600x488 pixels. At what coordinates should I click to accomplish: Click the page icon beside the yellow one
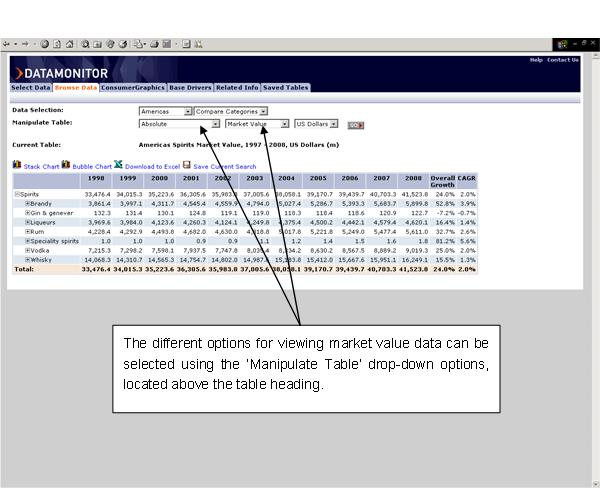(x=186, y=44)
